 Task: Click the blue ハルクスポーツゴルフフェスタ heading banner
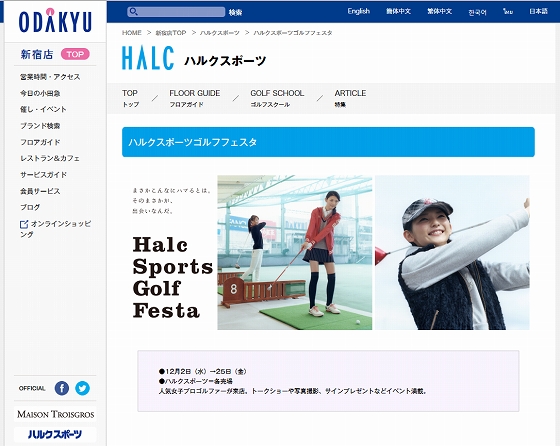point(328,142)
